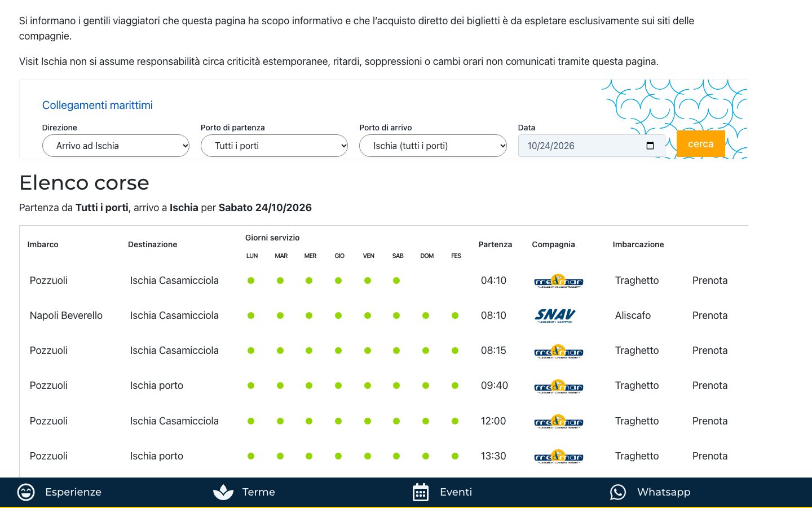Click the 04:10 departure time
Screen dimensions: 812x508
(493, 281)
